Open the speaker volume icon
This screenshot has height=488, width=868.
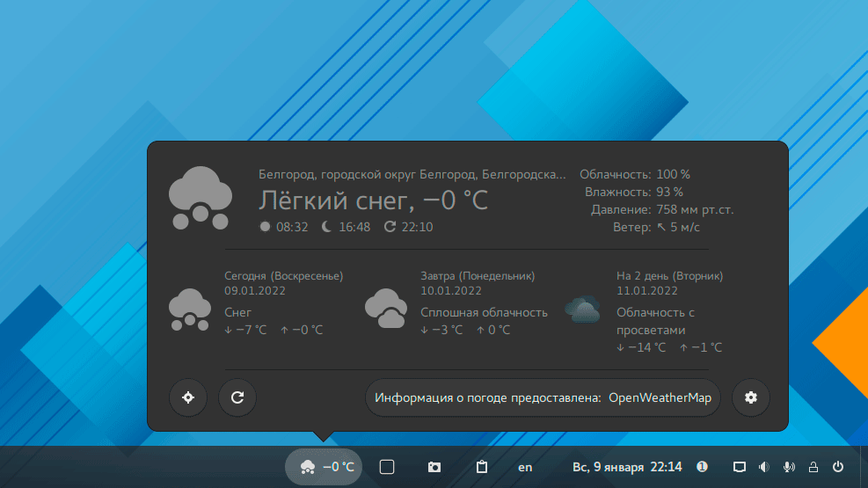pos(764,467)
